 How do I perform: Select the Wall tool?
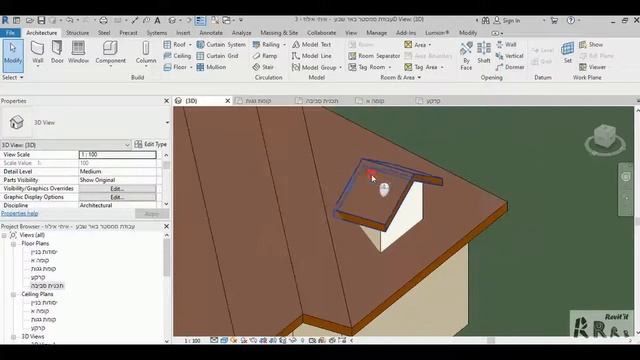pos(38,52)
